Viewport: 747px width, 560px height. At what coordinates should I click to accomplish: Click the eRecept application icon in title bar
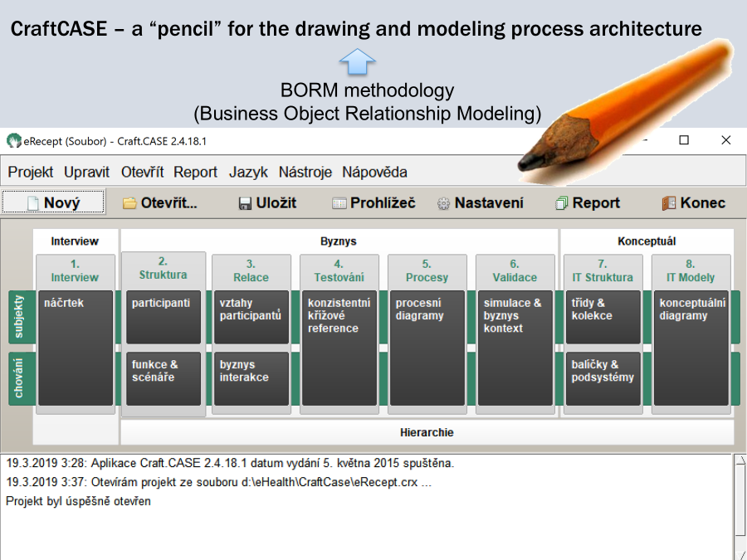pyautogui.click(x=13, y=141)
